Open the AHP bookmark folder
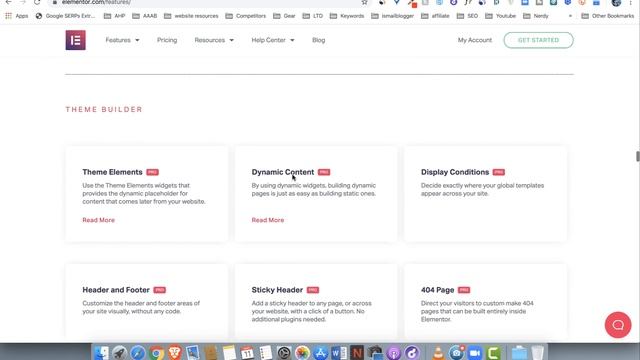640x360 pixels. click(114, 16)
